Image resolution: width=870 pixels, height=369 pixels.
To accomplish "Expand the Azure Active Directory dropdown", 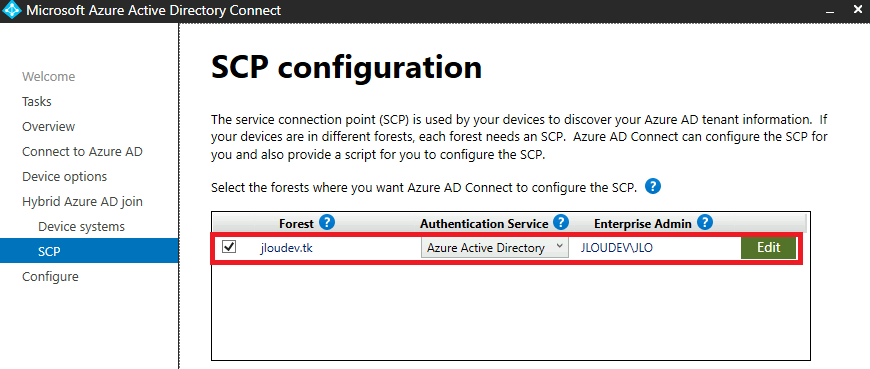I will tap(495, 247).
